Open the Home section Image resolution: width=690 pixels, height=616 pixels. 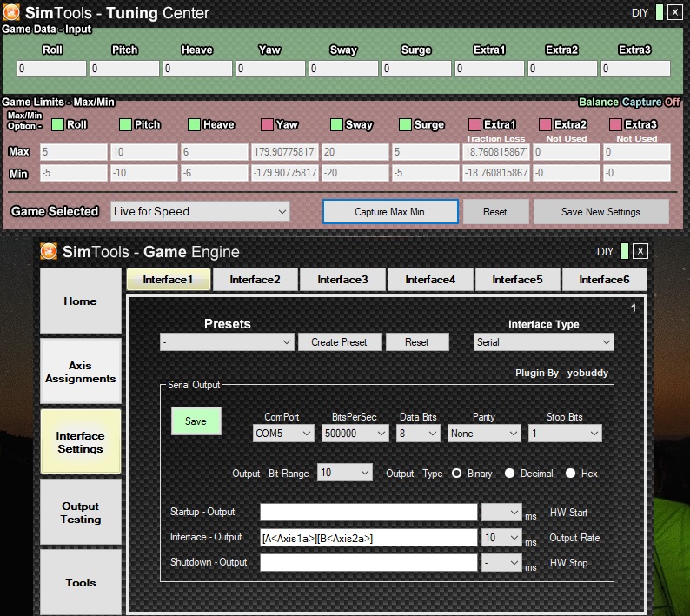click(81, 301)
